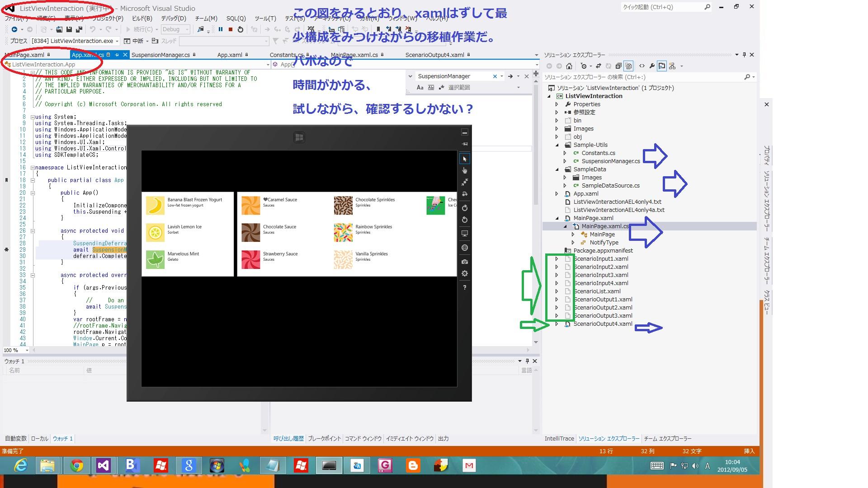Screen dimensions: 868x488
Task: Select touch emulation hand mode in simulator
Action: [x=464, y=170]
